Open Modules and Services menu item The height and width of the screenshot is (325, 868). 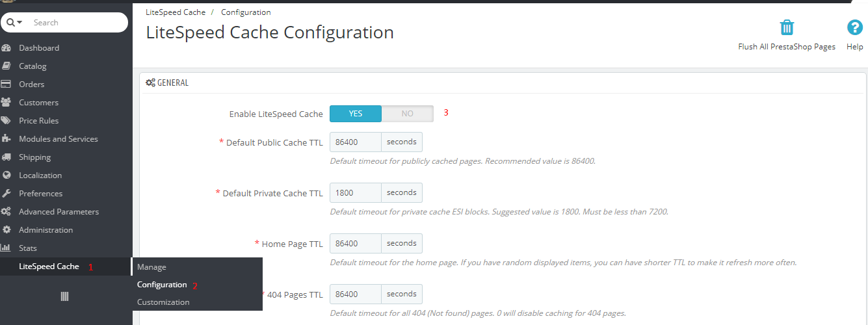(x=59, y=139)
